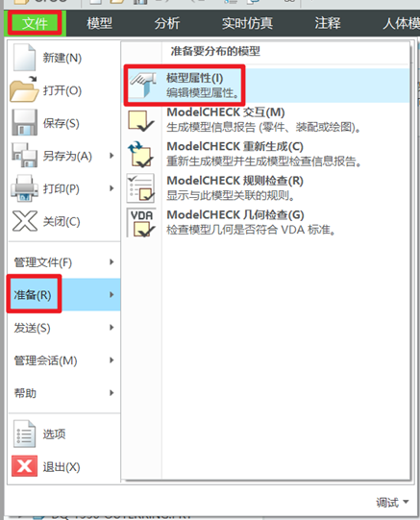Select the 准备(R) menu entry
Viewport: 420px width, 520px height.
[x=63, y=294]
